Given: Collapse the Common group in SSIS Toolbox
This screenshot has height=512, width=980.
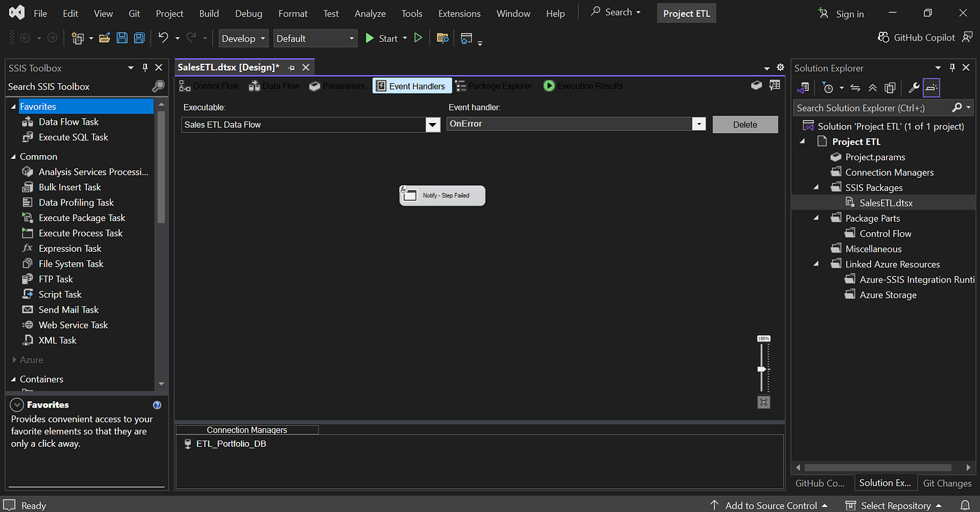Looking at the screenshot, I should point(13,157).
